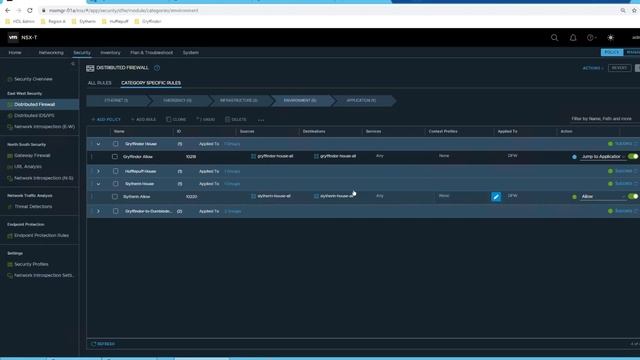The width and height of the screenshot is (640, 360).
Task: Click the blue action dot on Gryffindor Allow rule
Action: point(574,157)
